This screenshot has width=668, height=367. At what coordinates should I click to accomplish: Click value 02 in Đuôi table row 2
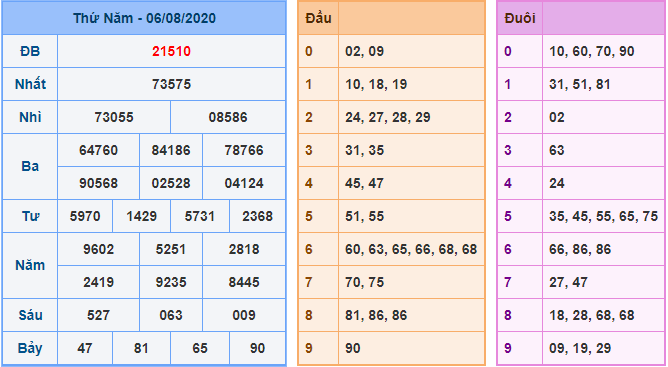coord(557,117)
